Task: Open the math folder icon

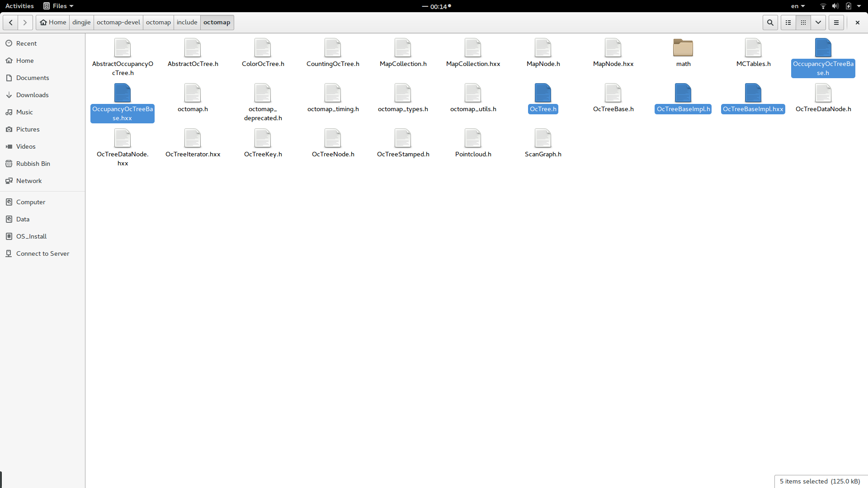Action: 683,48
